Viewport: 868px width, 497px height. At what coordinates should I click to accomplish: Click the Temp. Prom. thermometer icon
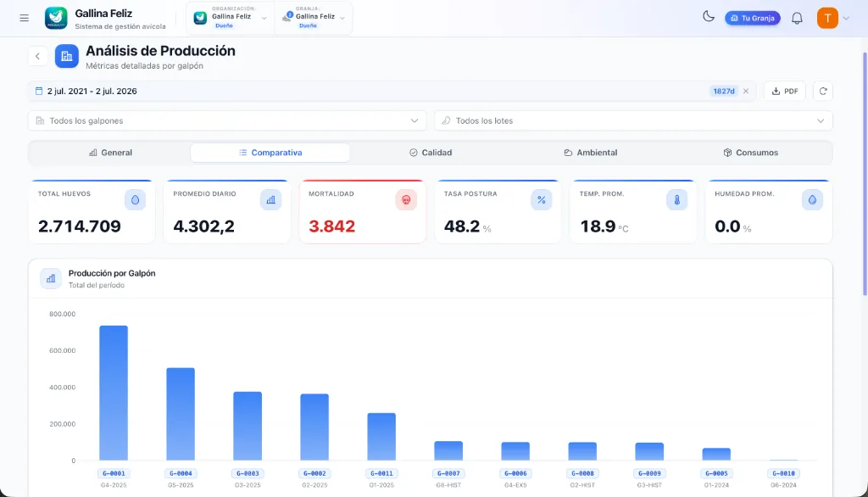(x=676, y=200)
